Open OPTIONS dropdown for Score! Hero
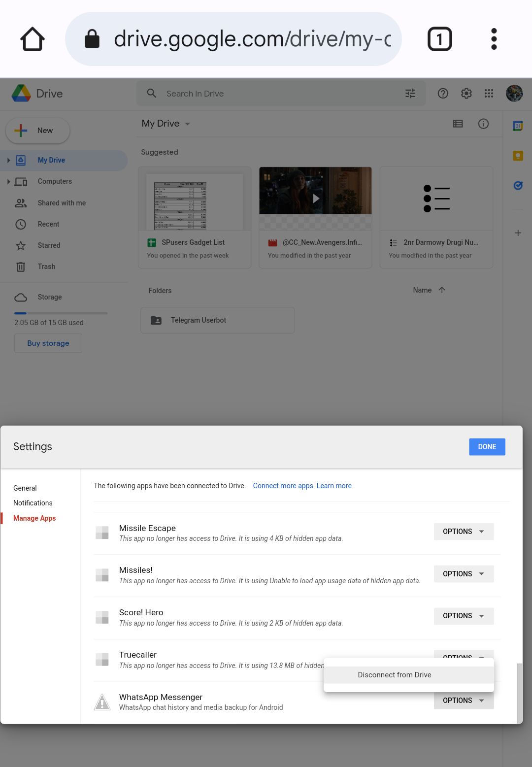 [x=464, y=616]
